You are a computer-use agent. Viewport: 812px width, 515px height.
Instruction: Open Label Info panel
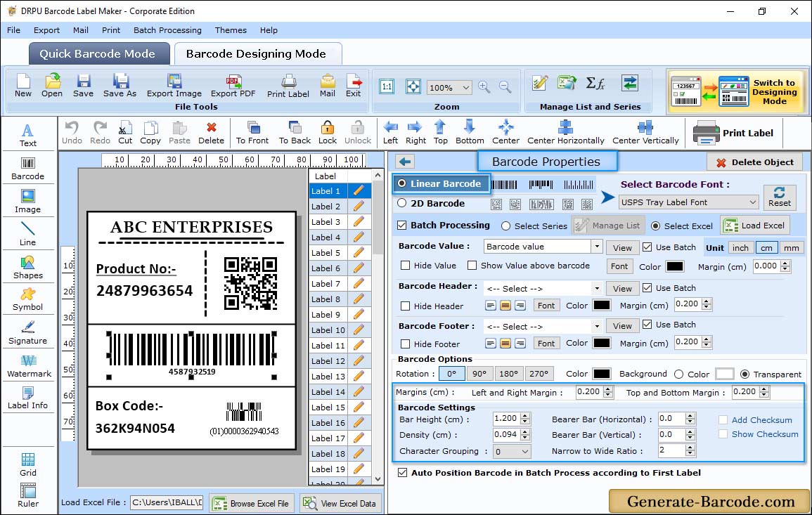click(x=28, y=398)
